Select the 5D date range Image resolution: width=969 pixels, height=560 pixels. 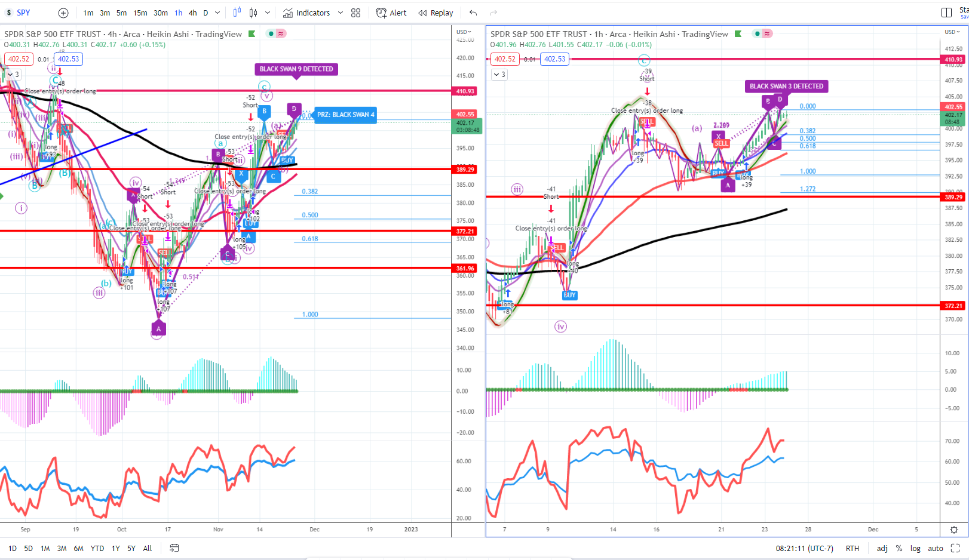click(28, 548)
